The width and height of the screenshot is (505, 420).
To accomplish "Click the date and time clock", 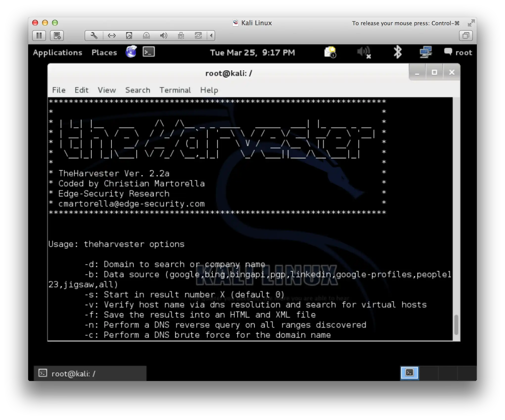I will (x=252, y=52).
